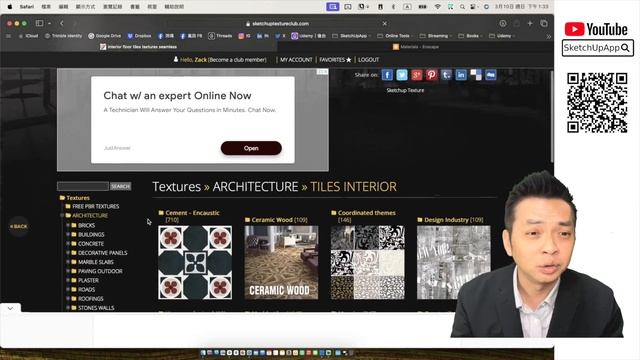Open the sidebar menu arrow beside the sidebar icon
Image resolution: width=640 pixels, height=360 pixels.
49,23
